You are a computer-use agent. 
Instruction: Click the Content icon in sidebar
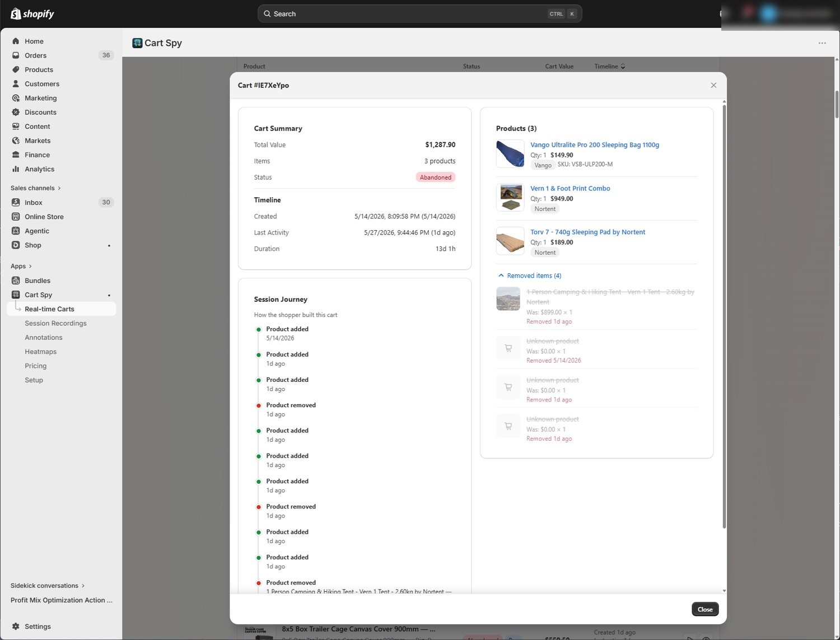click(16, 127)
